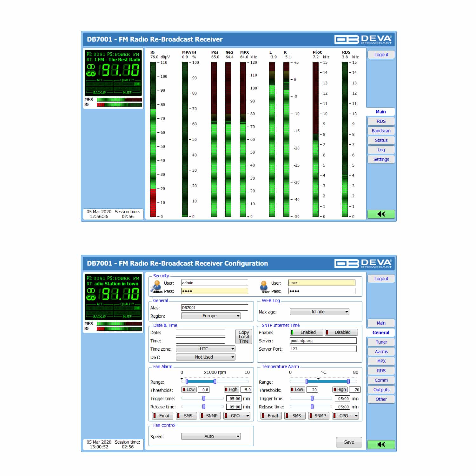Open the Tuner configuration tab
The image size is (476, 476).
pos(381,342)
